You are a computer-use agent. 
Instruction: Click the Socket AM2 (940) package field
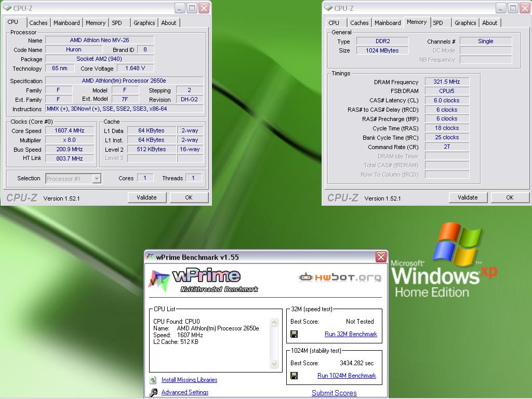click(x=99, y=59)
